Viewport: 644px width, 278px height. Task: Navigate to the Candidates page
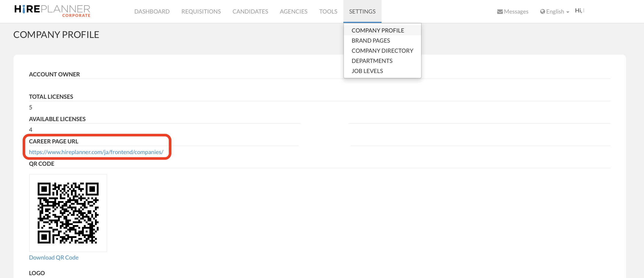tap(250, 11)
